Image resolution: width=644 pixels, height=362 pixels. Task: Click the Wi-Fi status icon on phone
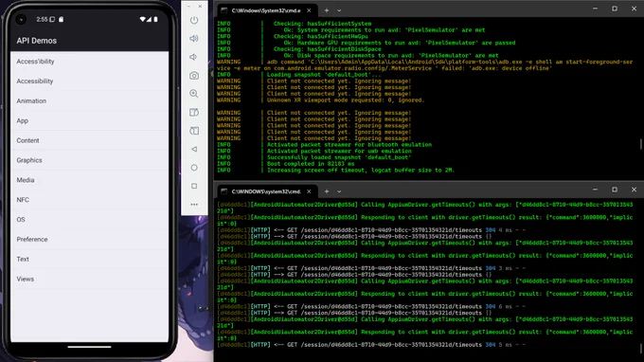click(142, 19)
